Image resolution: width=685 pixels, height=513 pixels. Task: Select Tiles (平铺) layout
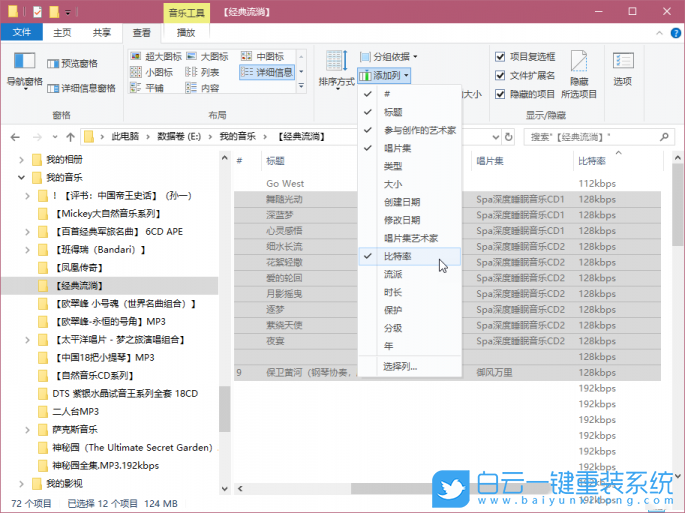click(x=147, y=88)
